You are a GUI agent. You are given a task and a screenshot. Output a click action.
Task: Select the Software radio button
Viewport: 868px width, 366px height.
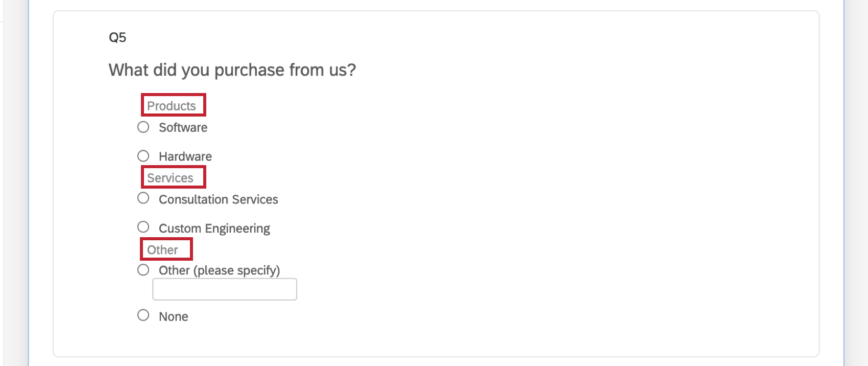tap(143, 127)
